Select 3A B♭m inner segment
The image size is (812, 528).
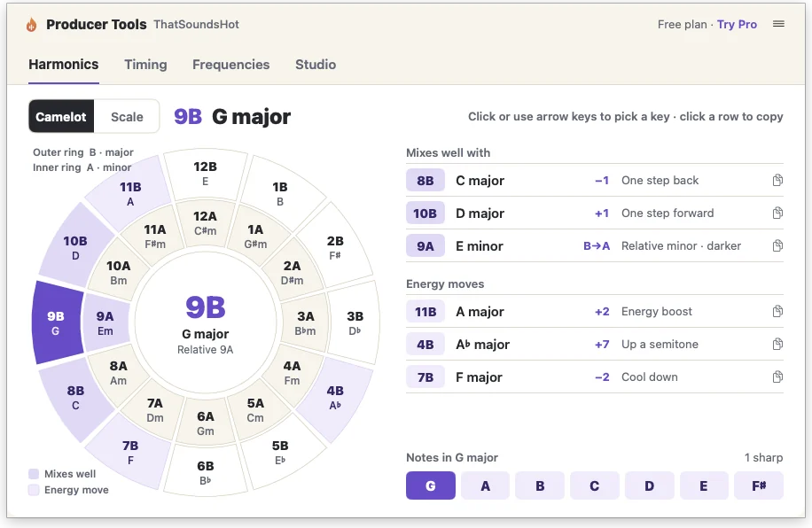coord(306,322)
